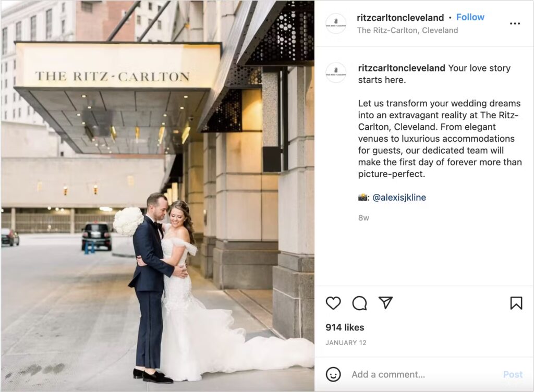Share post with paper plane icon

(385, 302)
